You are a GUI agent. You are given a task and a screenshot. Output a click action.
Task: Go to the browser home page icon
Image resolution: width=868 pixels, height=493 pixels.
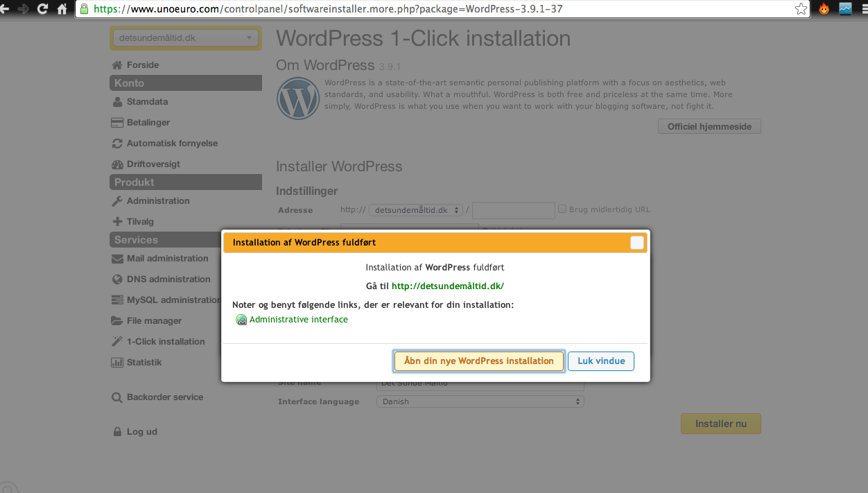tap(62, 9)
